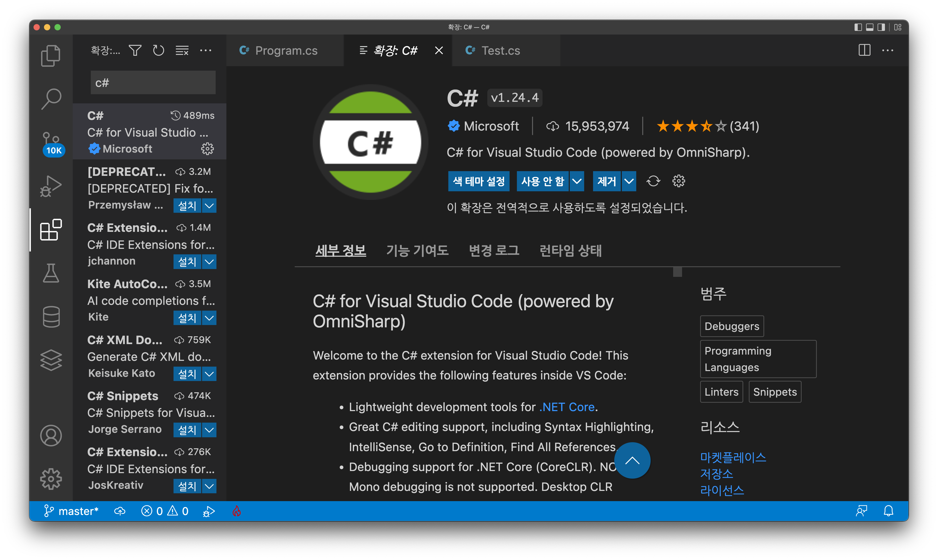Image resolution: width=938 pixels, height=560 pixels.
Task: Click the filter extensions funnel icon
Action: pyautogui.click(x=135, y=50)
